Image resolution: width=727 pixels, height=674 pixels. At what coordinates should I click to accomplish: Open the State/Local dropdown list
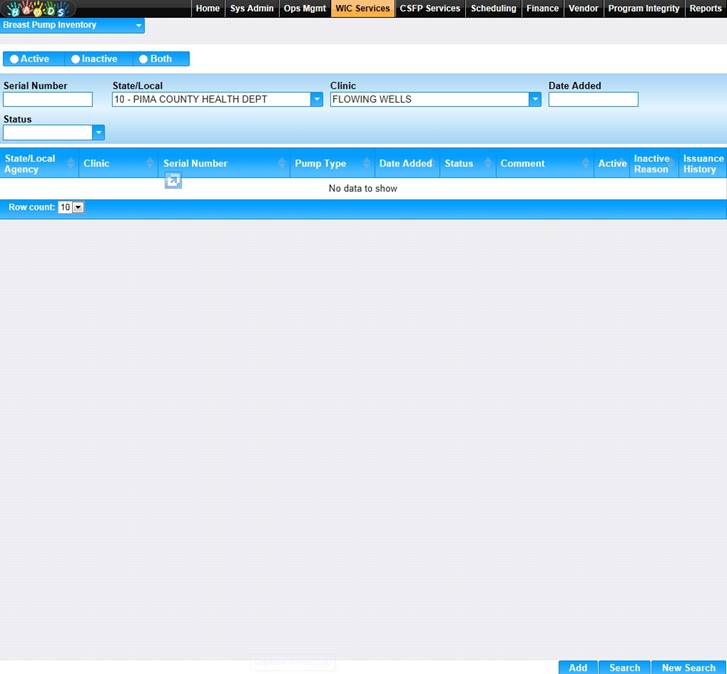click(x=316, y=99)
